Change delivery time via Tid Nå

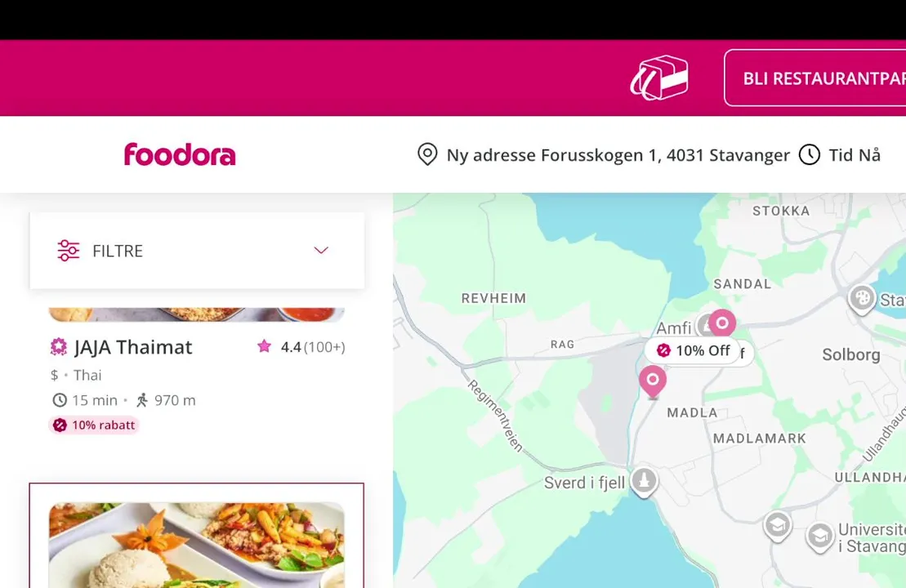point(854,155)
